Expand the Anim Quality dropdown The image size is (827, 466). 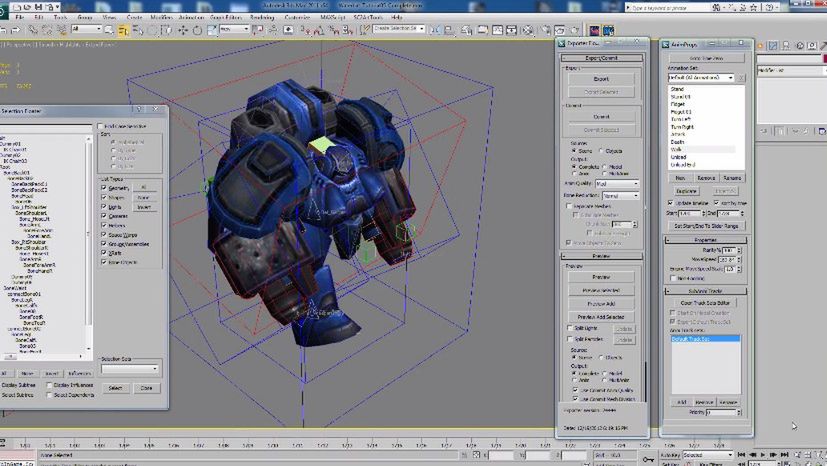click(616, 184)
